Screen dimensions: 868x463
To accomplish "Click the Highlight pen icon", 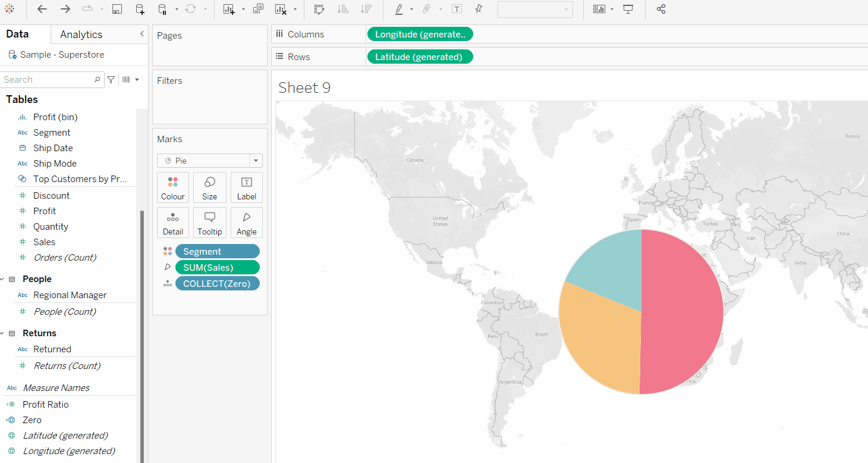I will (x=398, y=9).
